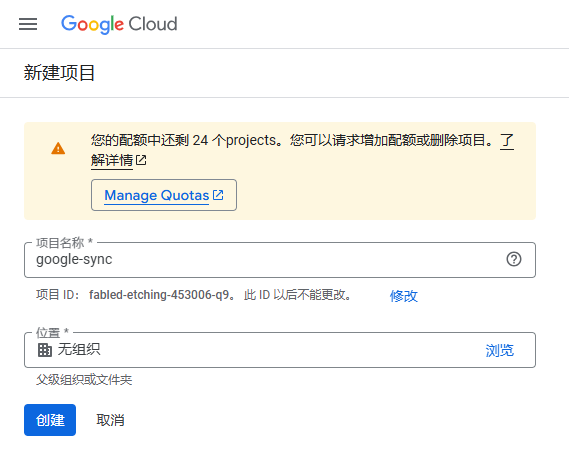Click the Manage Quotas link text

(x=156, y=195)
